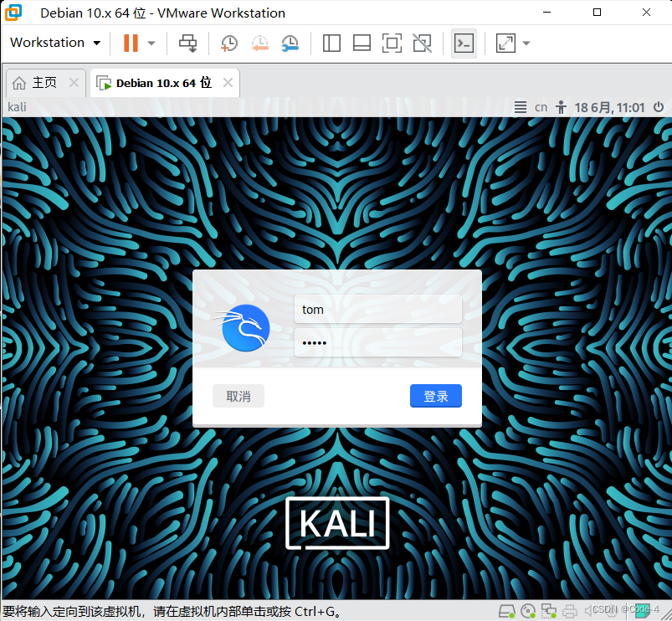Close the Debian 10.x 64 位 tab

[228, 83]
